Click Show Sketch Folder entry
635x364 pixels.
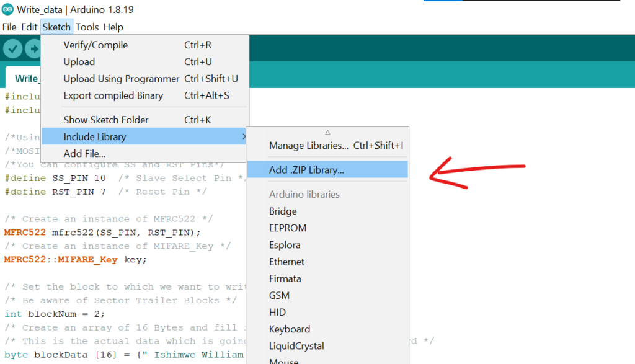(x=106, y=120)
